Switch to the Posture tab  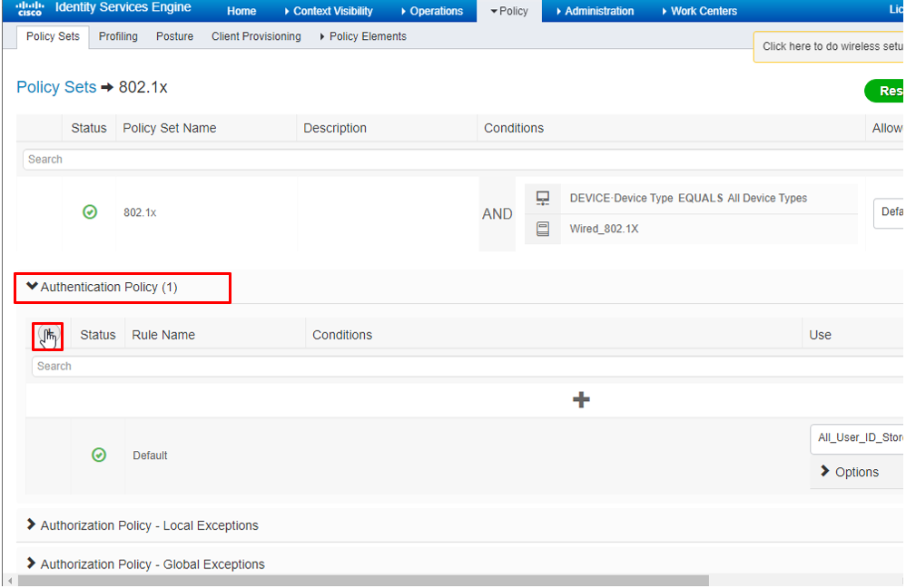[174, 36]
